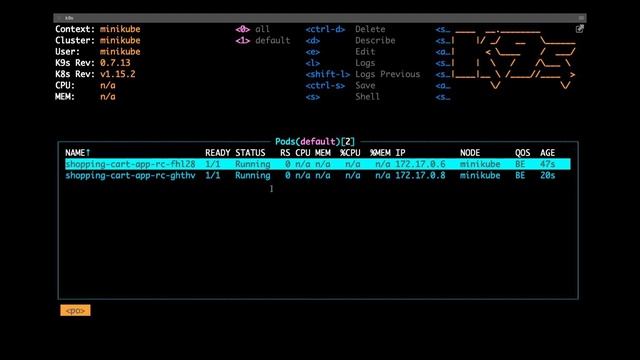Click the READY column header
Viewport: 640px width, 360px height.
(218, 153)
